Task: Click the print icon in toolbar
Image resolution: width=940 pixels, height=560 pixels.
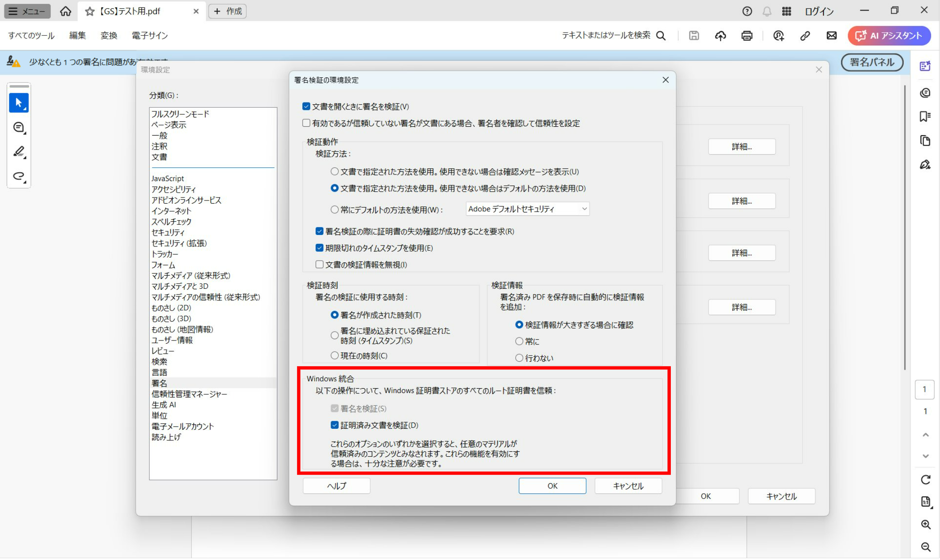Action: coord(746,36)
